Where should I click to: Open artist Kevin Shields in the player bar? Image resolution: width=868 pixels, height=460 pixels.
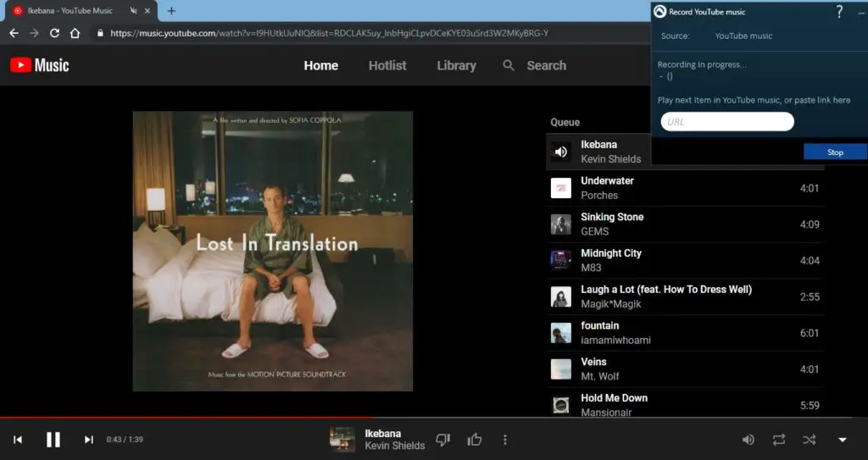click(395, 446)
